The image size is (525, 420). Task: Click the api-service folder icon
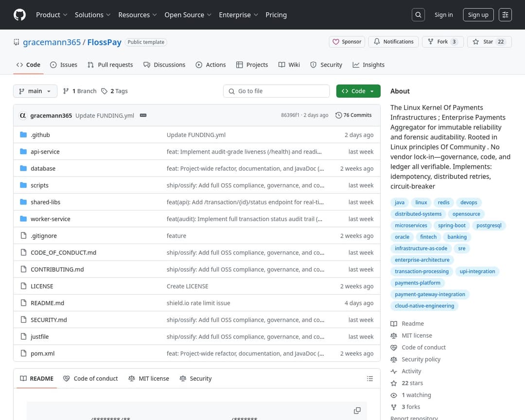(x=23, y=151)
